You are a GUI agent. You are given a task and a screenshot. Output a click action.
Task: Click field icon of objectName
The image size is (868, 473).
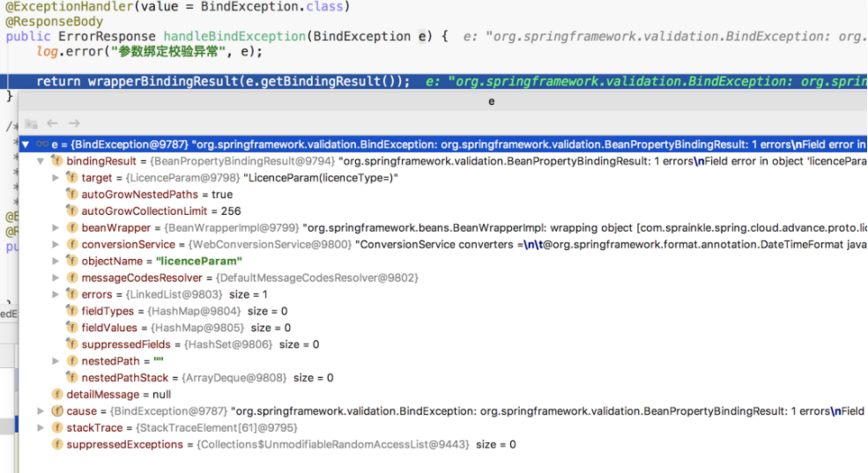click(x=72, y=261)
